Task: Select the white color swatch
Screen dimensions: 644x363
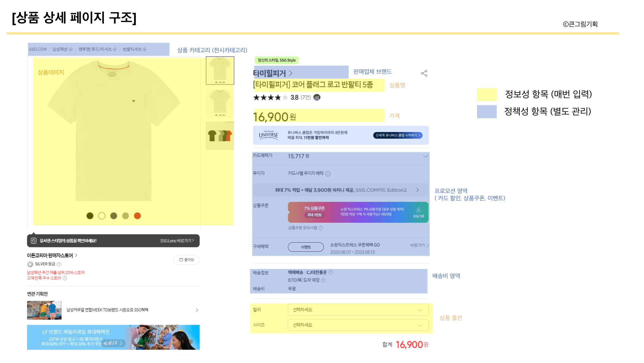Action: [102, 216]
